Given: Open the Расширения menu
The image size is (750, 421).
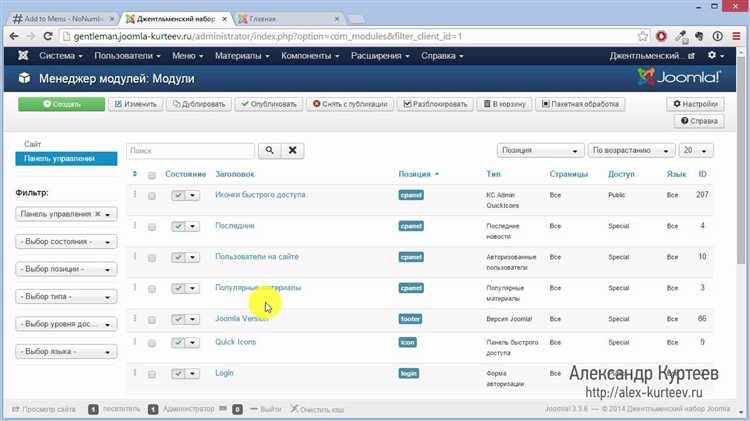Looking at the screenshot, I should click(x=380, y=55).
